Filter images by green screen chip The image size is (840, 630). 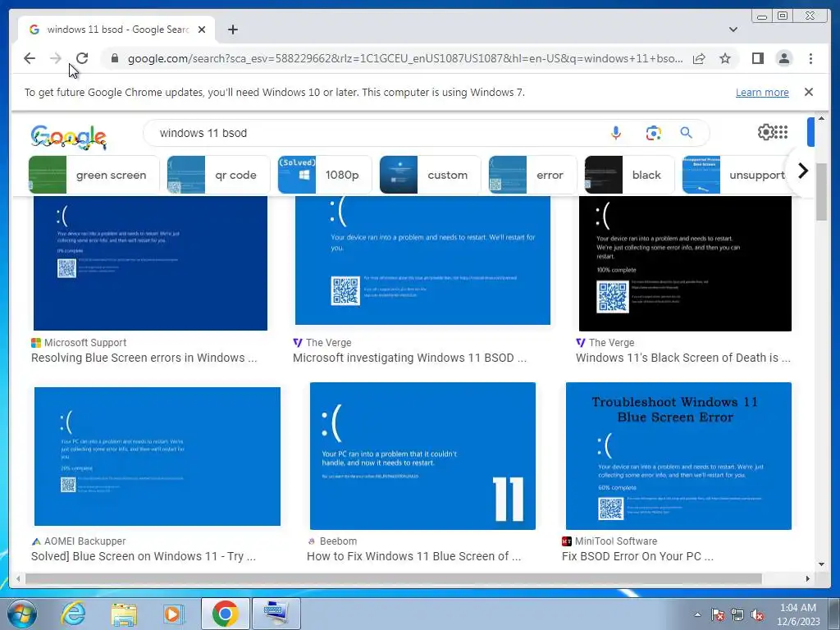[94, 175]
